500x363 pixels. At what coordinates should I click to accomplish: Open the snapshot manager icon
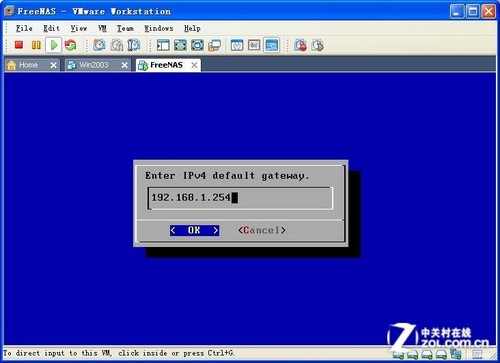tap(134, 45)
